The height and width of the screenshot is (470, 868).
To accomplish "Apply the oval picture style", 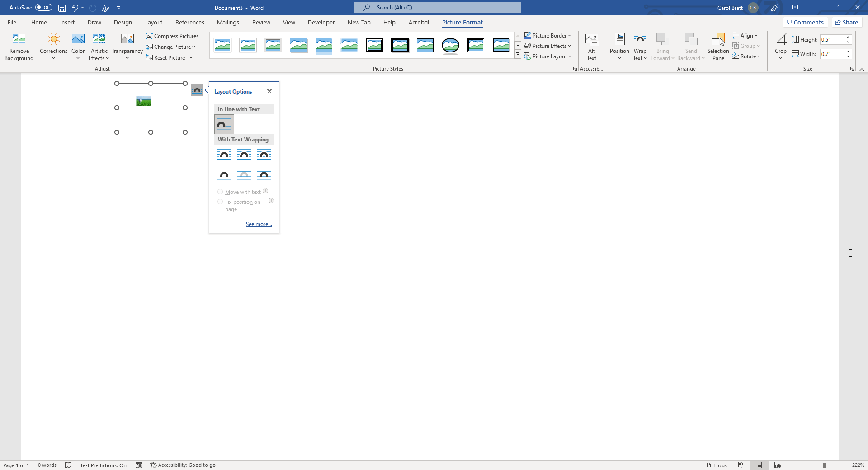I will pos(450,45).
